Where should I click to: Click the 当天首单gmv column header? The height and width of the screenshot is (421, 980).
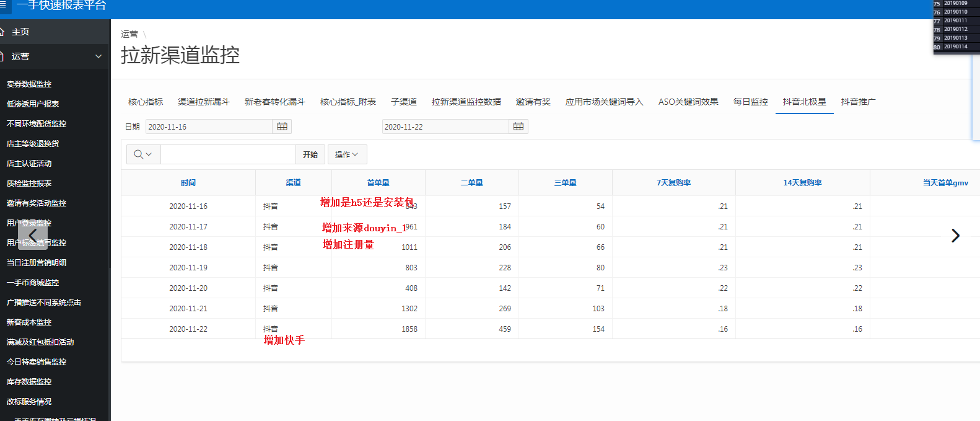(x=945, y=183)
